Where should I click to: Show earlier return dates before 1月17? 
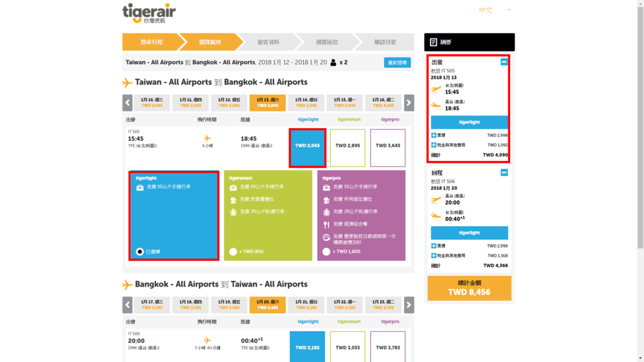(127, 305)
